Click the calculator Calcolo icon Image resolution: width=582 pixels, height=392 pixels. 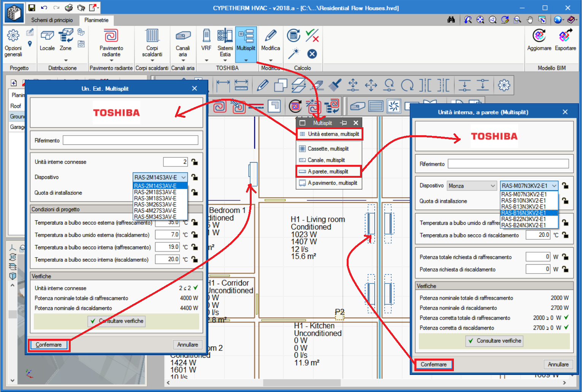pos(293,35)
